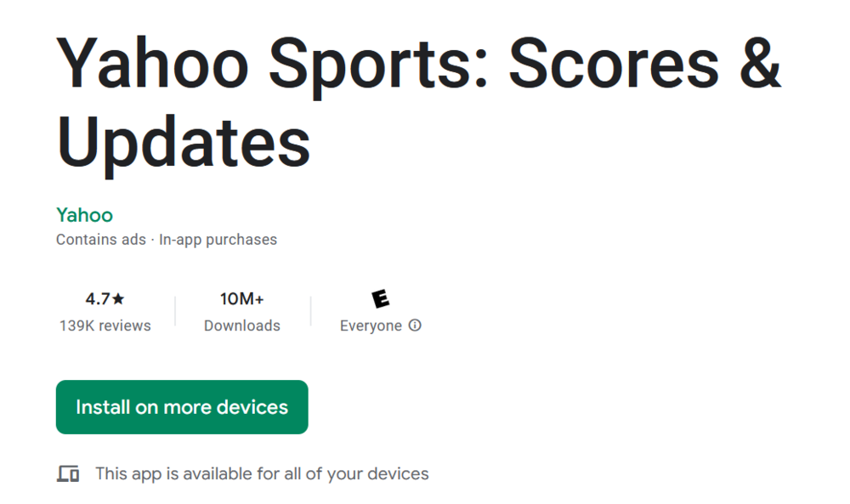Click the Everyone rating info icon

point(415,326)
